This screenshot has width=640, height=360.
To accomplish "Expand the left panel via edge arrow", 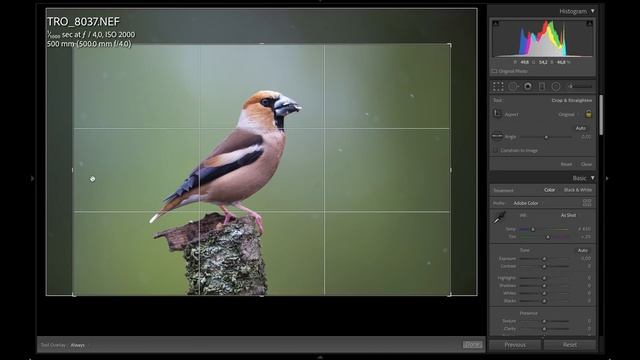I will tap(32, 178).
